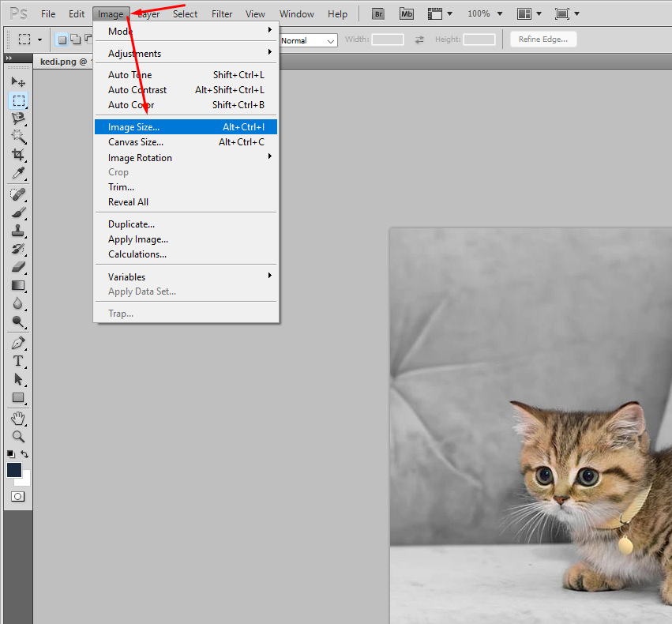The image size is (672, 624).
Task: Activate the Hand tool
Action: click(17, 418)
